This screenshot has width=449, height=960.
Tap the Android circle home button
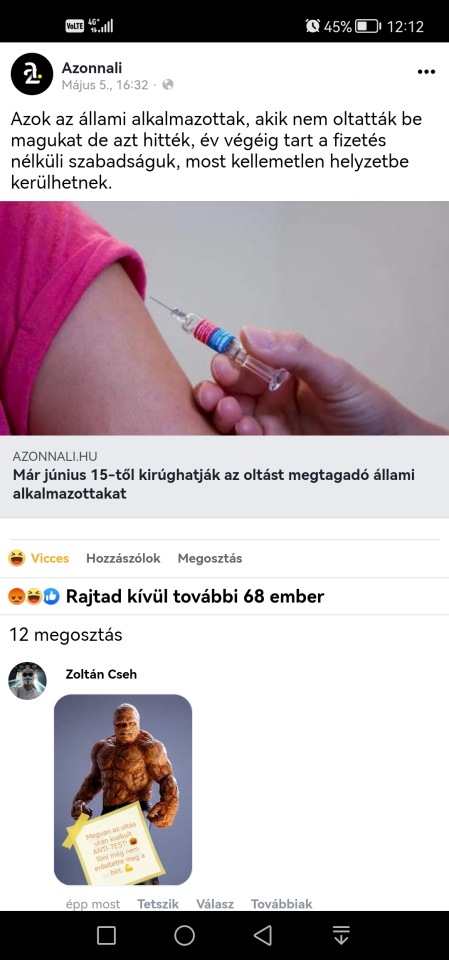(184, 936)
